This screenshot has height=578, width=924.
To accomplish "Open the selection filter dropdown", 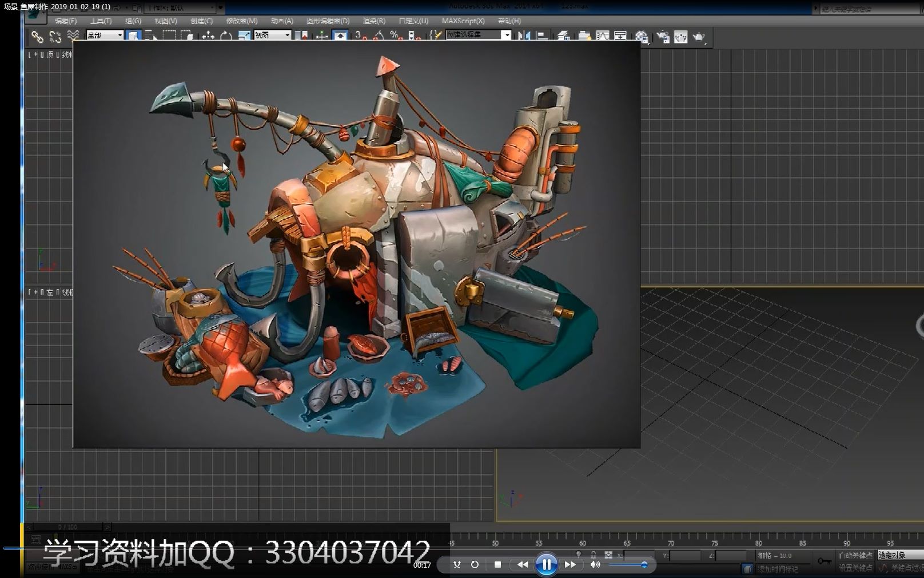I will click(105, 35).
